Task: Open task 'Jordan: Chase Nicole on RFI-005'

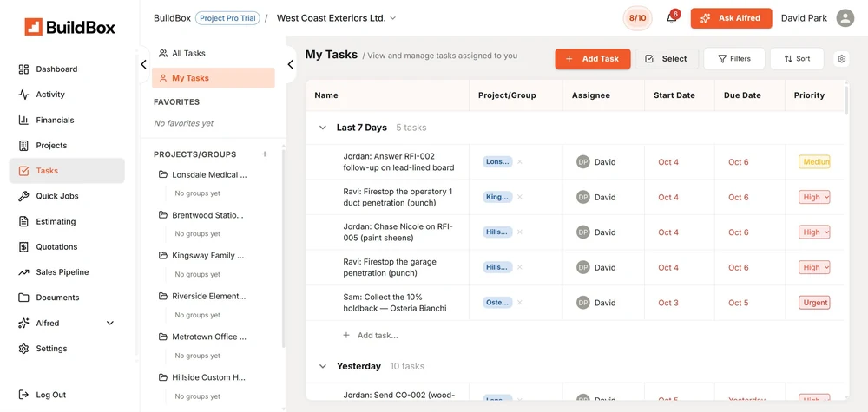Action: [x=398, y=232]
